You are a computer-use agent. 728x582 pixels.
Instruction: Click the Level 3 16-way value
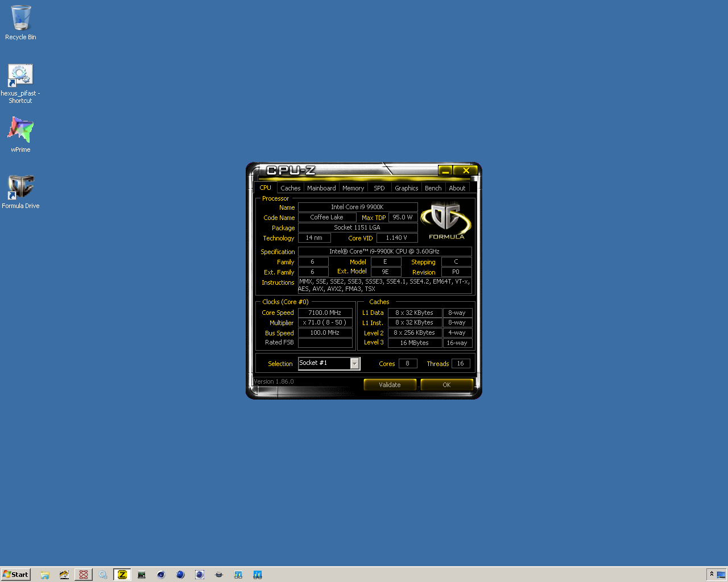click(457, 343)
